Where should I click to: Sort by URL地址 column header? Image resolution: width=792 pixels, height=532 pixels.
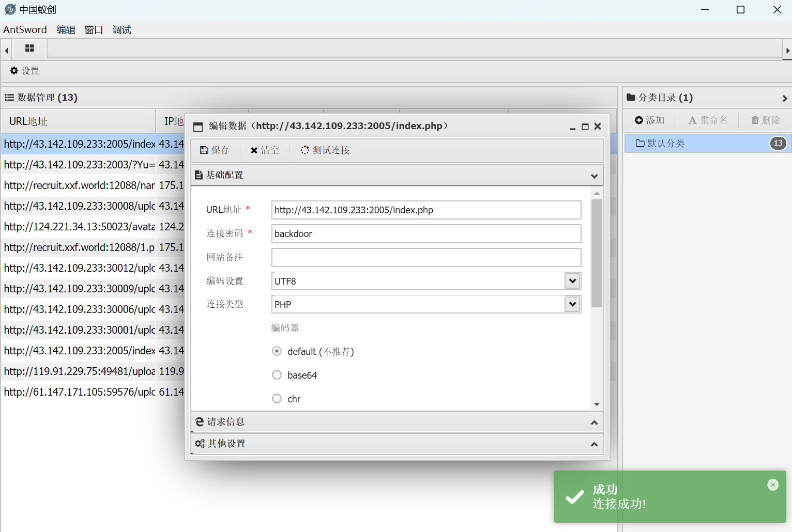pyautogui.click(x=78, y=121)
